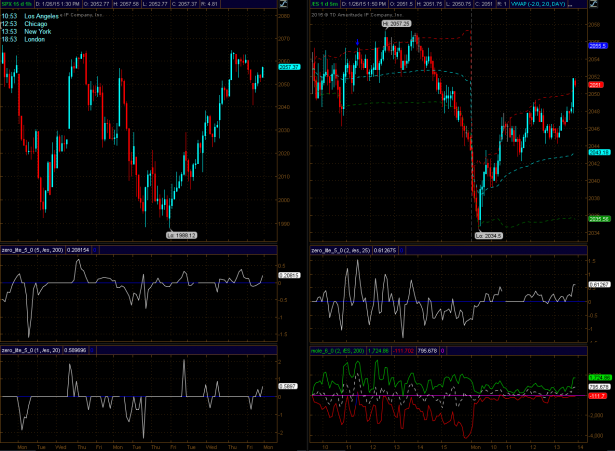Click the mole_6_0 (2, /ES, 200) study label
Viewport: 615px width, 451px height.
pyautogui.click(x=338, y=351)
